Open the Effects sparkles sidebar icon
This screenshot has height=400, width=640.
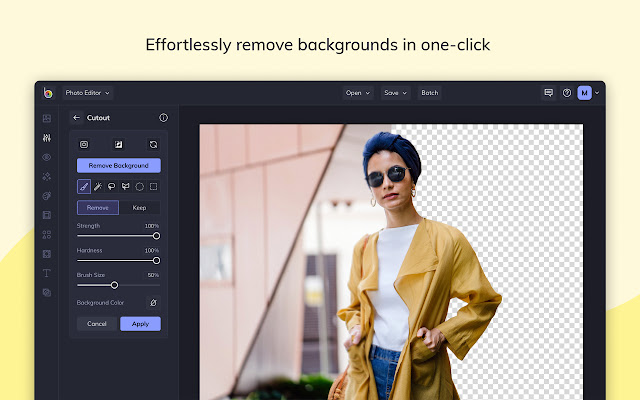tap(47, 176)
